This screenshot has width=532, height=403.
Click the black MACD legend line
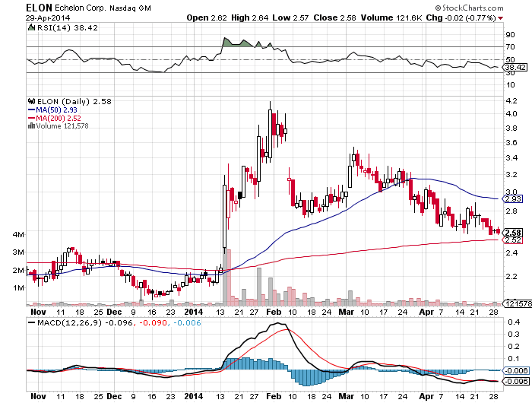pos(32,322)
